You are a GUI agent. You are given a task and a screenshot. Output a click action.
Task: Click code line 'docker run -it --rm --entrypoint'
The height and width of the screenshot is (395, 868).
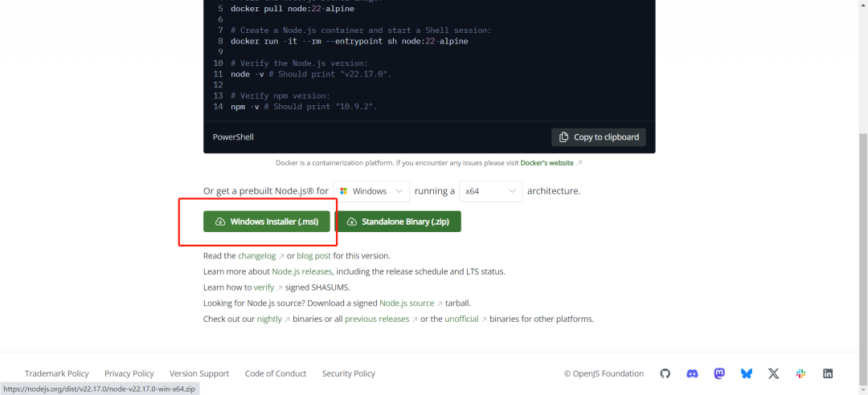click(x=350, y=42)
